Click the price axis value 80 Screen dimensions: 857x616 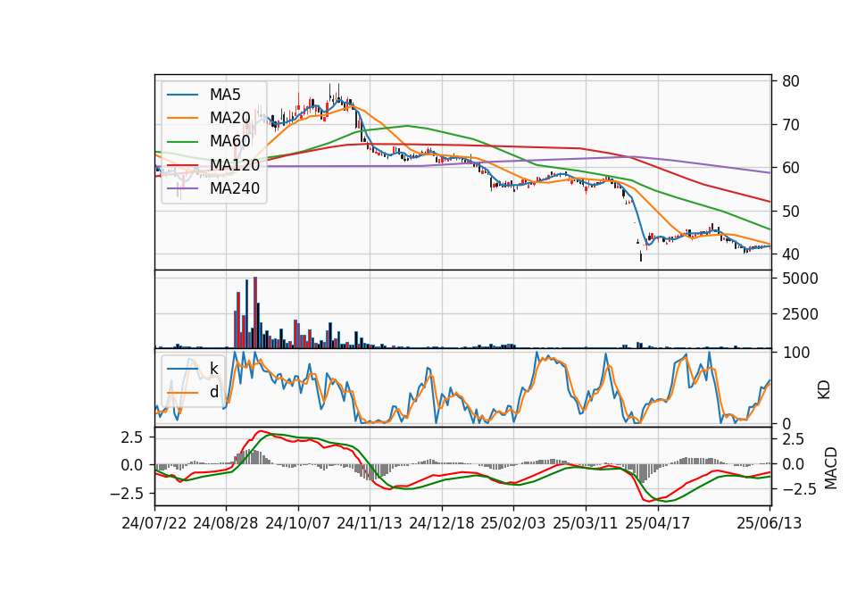(x=790, y=81)
